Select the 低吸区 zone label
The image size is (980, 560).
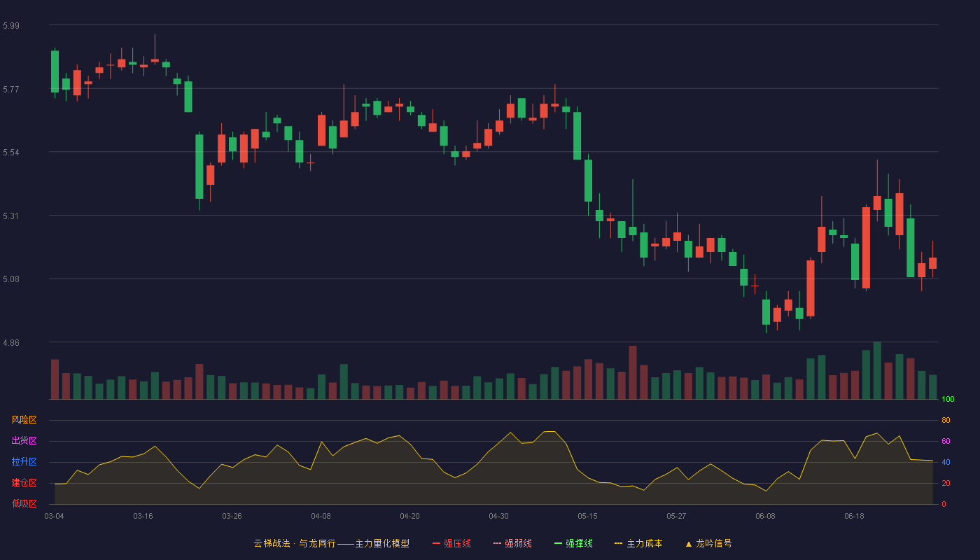(24, 503)
